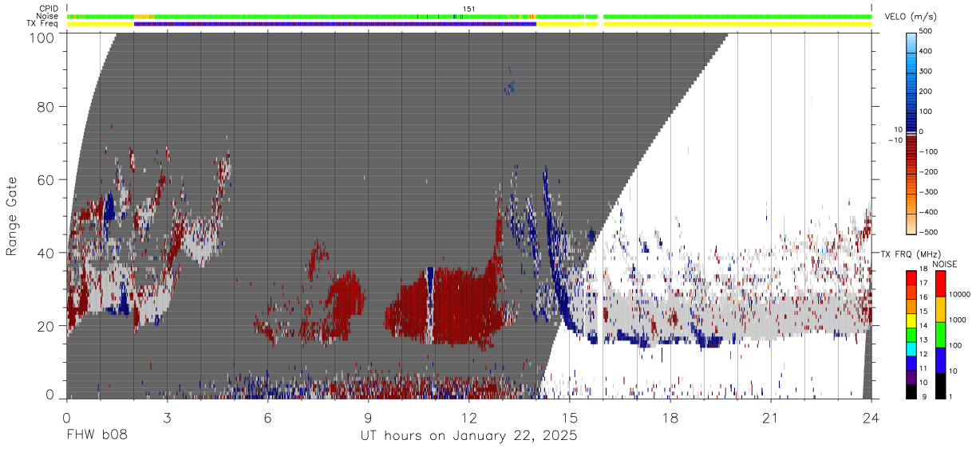The image size is (980, 452).
Task: Click the 80 tick on Range Gate axis
Action: (47, 107)
